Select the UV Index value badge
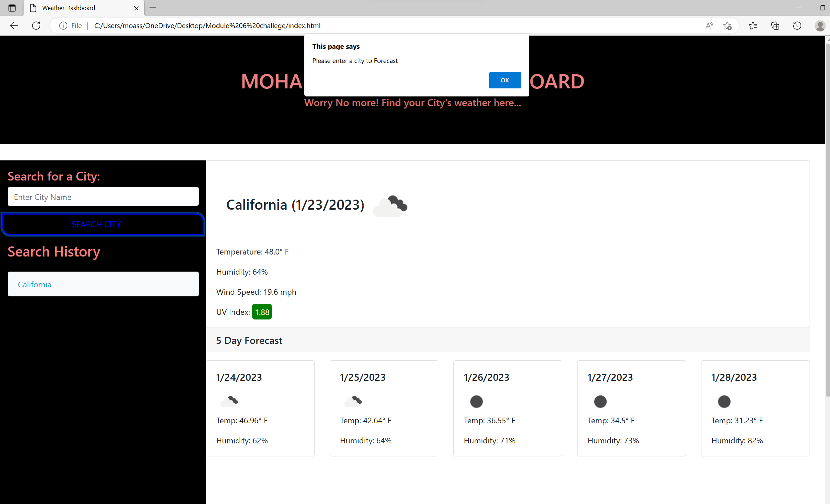830x504 pixels. click(x=262, y=312)
